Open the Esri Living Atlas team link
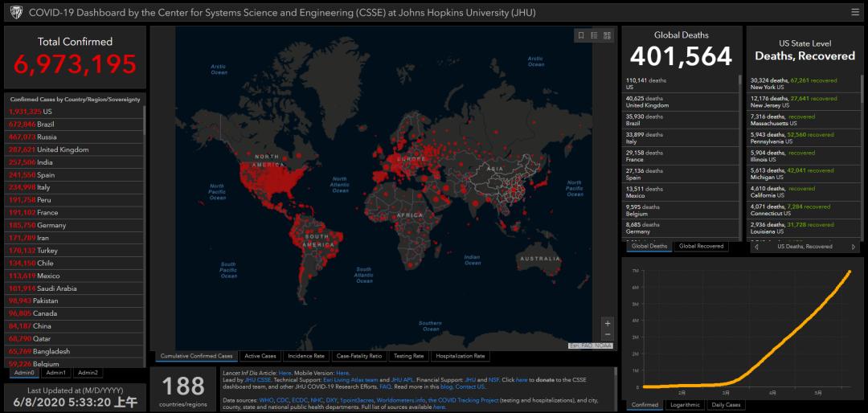The image size is (868, 413). (350, 380)
